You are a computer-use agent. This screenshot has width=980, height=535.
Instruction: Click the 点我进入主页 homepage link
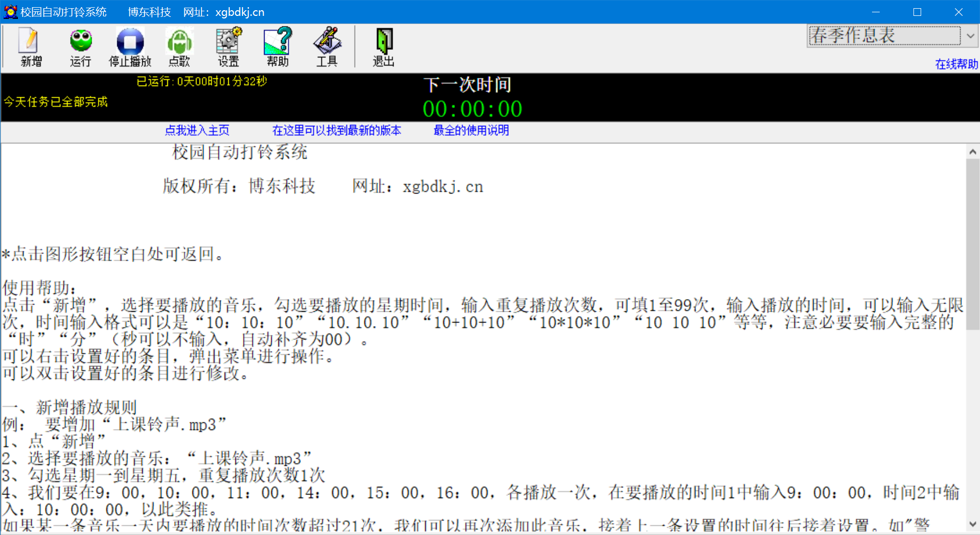[197, 131]
